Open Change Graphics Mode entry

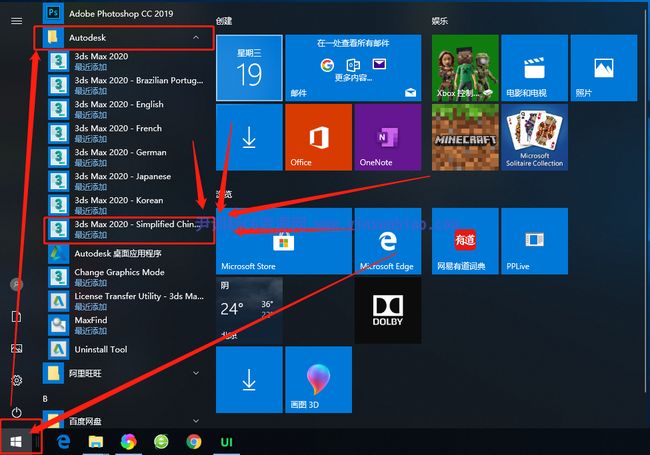pos(129,277)
